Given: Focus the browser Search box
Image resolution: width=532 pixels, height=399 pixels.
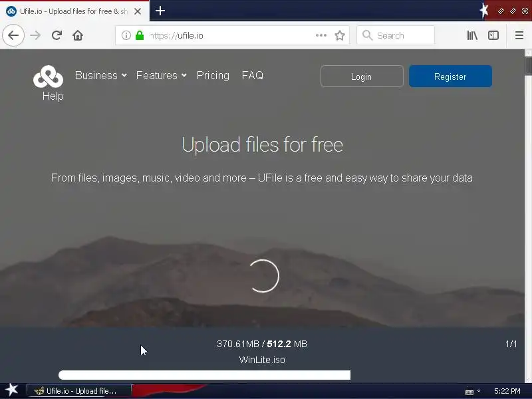Looking at the screenshot, I should click(396, 35).
